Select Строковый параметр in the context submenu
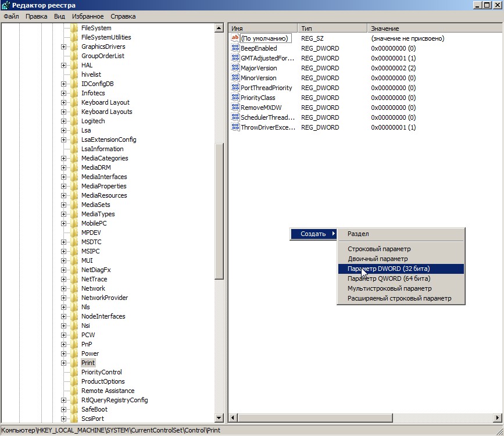This screenshot has height=436, width=504. (378, 249)
